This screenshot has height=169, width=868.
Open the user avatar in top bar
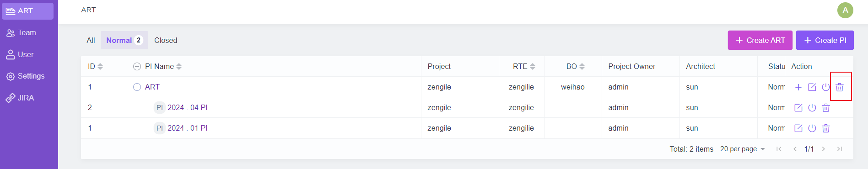[x=845, y=10]
